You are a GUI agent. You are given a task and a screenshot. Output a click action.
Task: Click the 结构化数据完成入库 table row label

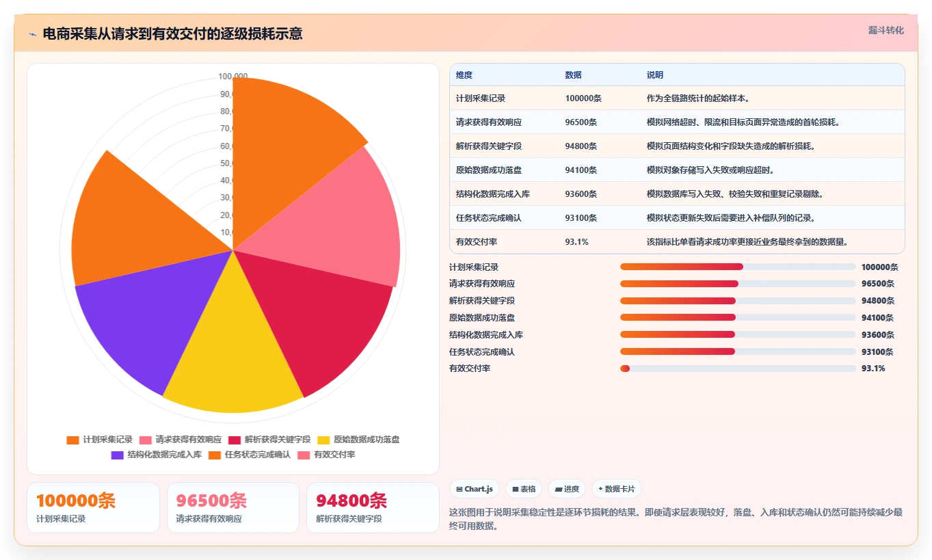pos(493,194)
